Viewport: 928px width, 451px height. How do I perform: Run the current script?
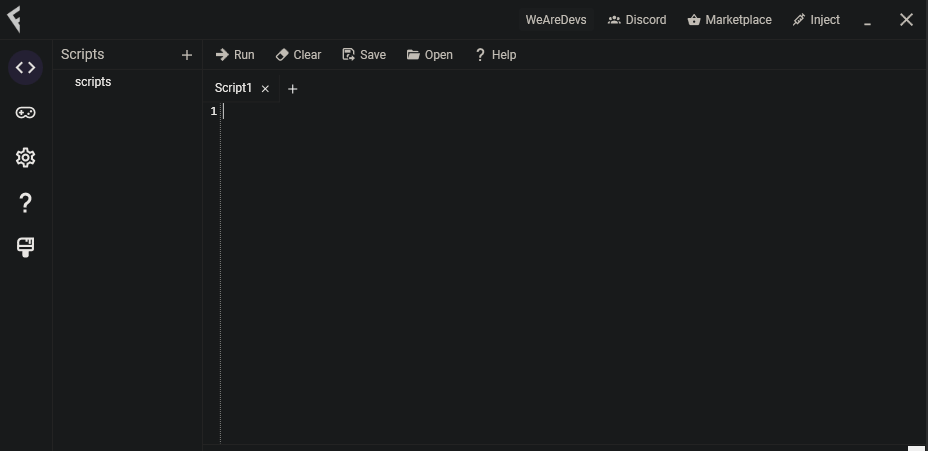pos(235,54)
